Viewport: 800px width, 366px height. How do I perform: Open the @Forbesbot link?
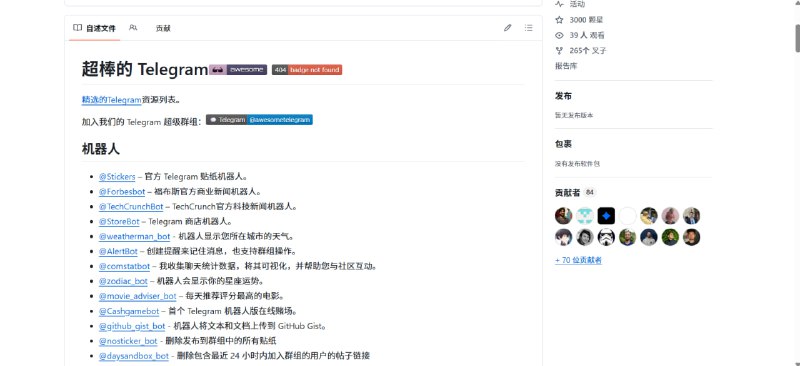(122, 191)
